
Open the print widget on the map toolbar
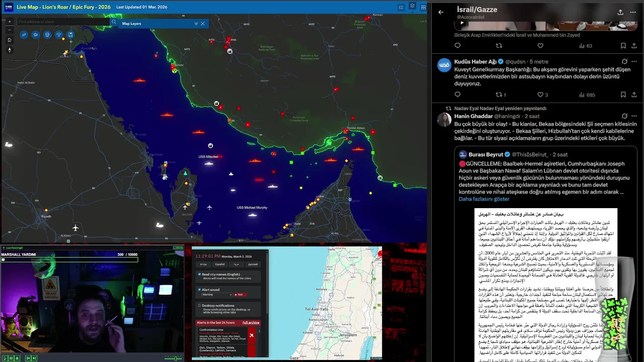[x=47, y=35]
